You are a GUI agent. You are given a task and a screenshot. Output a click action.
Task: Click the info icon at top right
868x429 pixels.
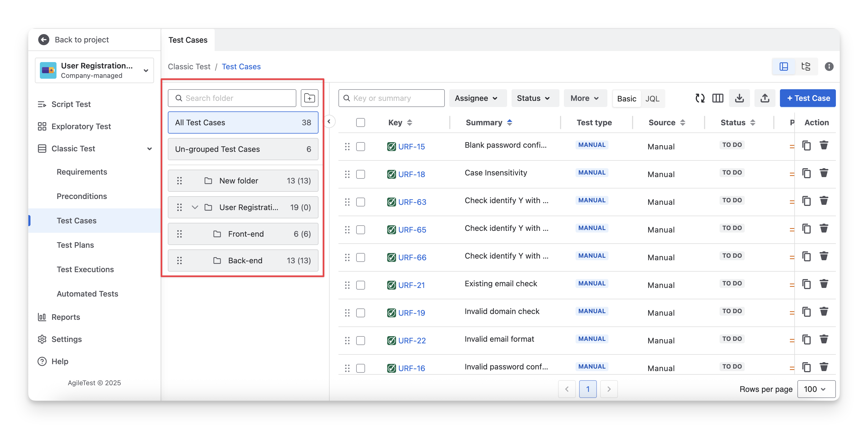pos(829,67)
